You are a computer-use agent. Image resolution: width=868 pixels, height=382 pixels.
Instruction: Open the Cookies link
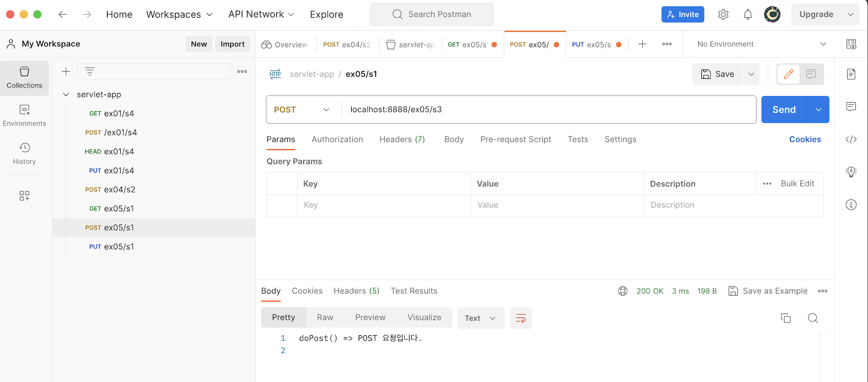pyautogui.click(x=805, y=139)
